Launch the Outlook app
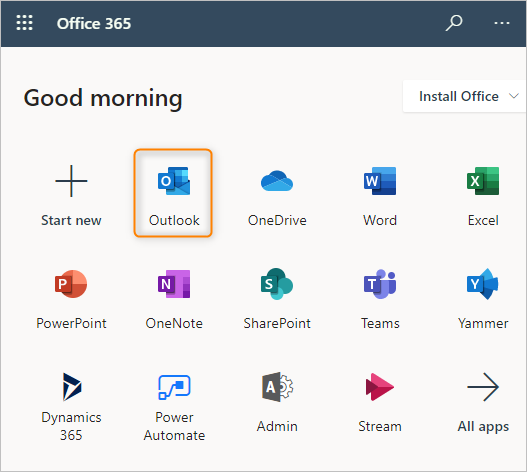This screenshot has height=472, width=527. click(173, 193)
